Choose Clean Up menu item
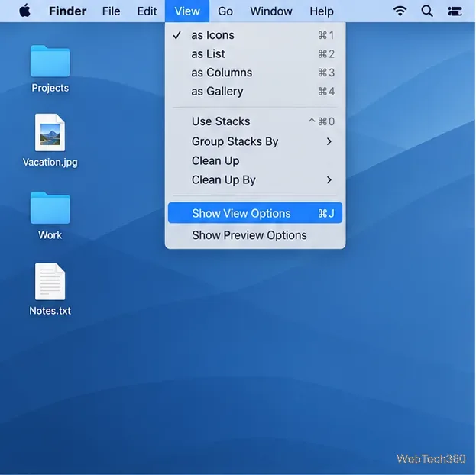The width and height of the screenshot is (476, 475). coord(255,161)
